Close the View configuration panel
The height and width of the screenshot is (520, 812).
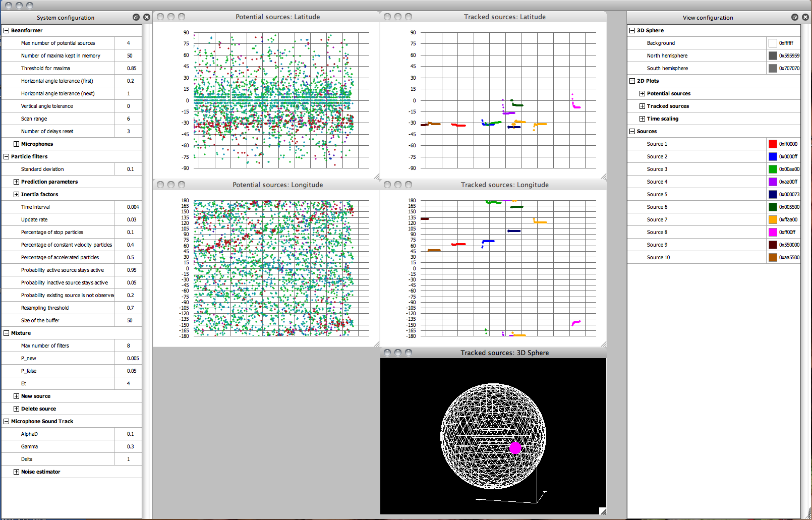(x=805, y=17)
